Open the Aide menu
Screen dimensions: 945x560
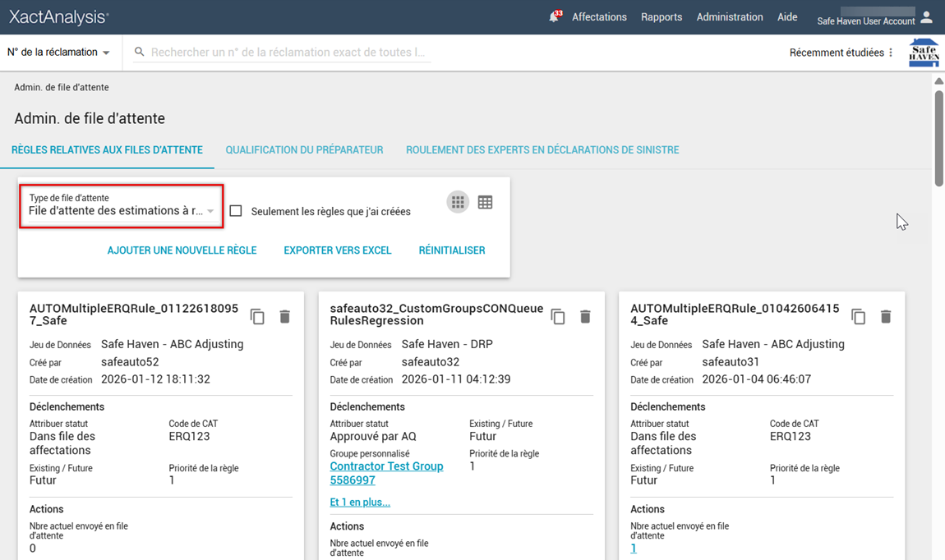click(x=787, y=17)
